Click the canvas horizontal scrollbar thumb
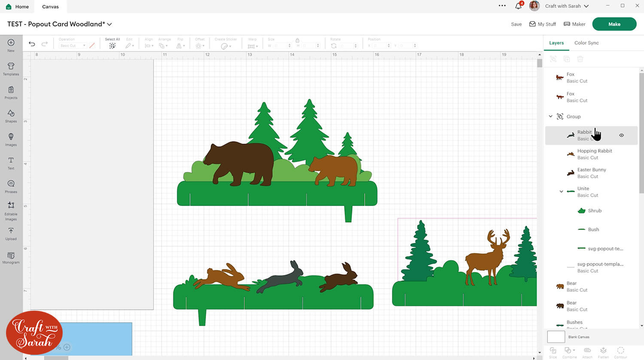This screenshot has width=644, height=360. 56,358
